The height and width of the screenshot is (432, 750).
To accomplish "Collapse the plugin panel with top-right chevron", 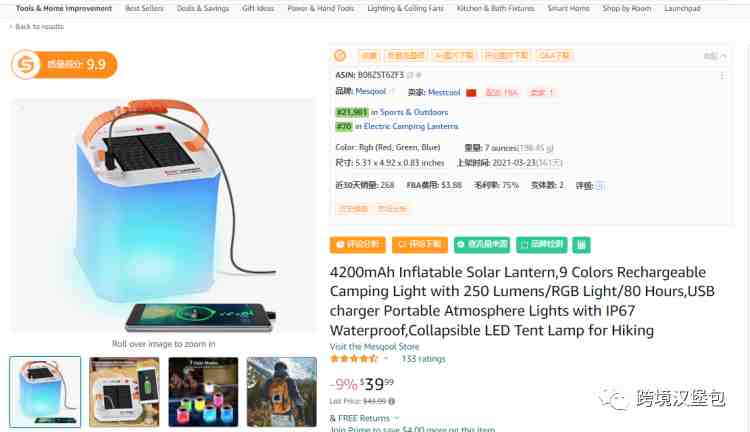I will (723, 56).
